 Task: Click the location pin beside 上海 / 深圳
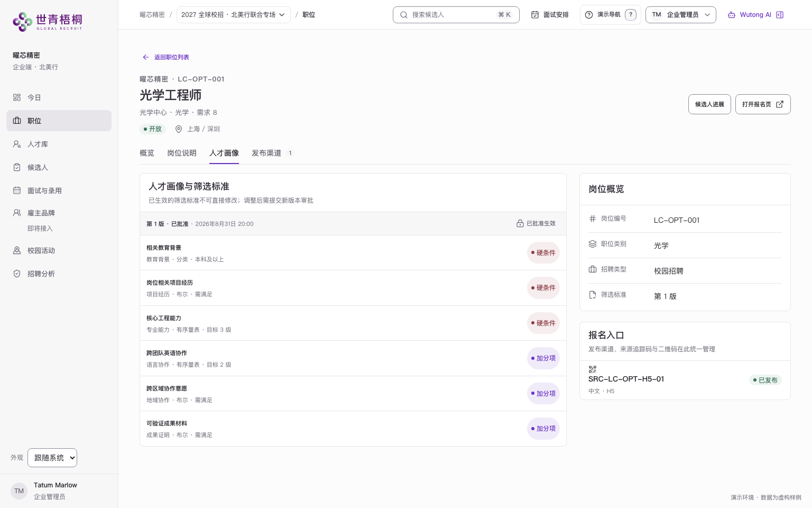tap(179, 129)
